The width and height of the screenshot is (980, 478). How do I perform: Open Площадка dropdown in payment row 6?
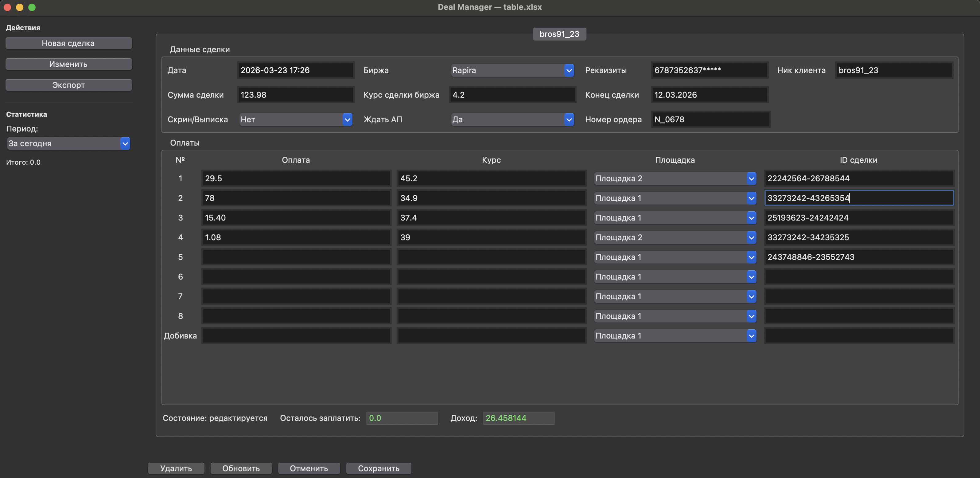[675, 277]
